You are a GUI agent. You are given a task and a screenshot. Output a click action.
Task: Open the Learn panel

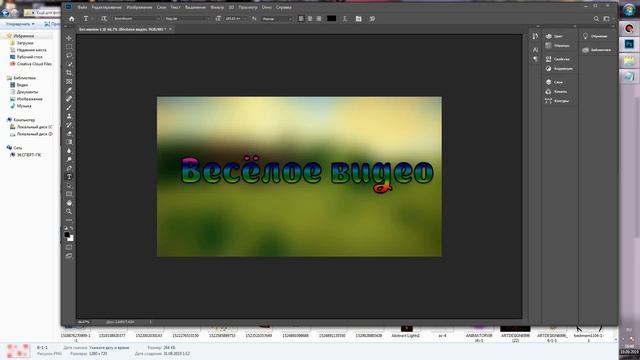click(595, 36)
